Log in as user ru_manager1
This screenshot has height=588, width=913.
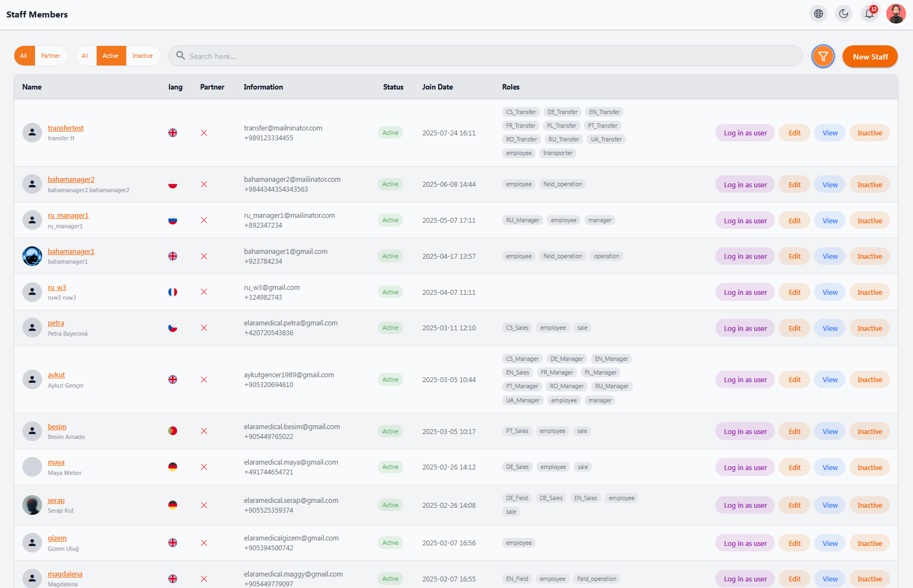[x=745, y=221]
